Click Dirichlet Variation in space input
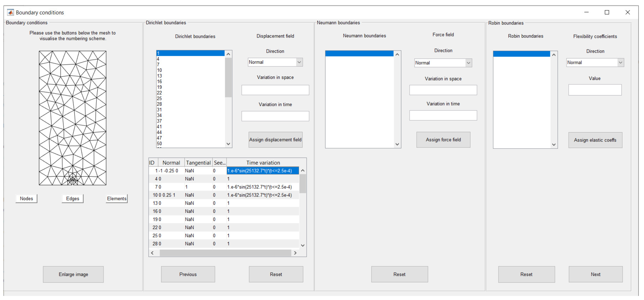The image size is (644, 300). 275,90
